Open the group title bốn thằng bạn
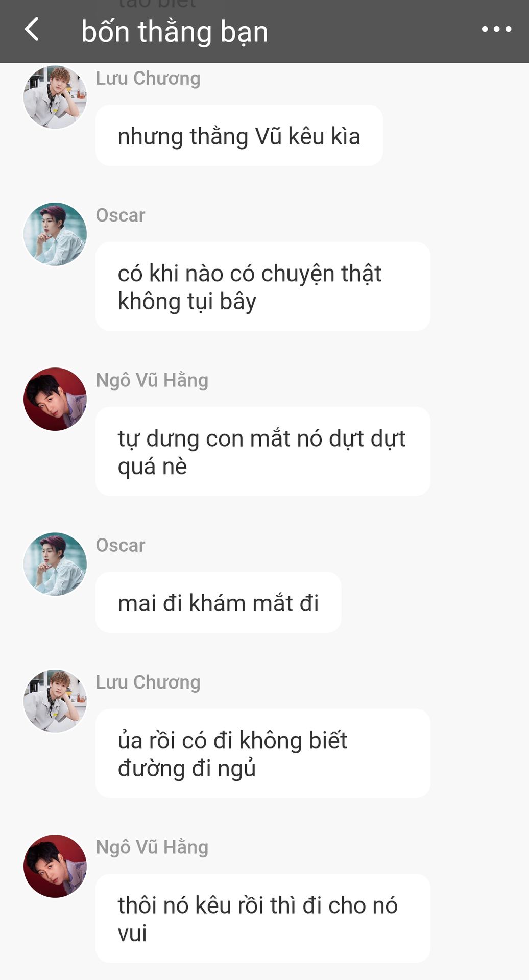The width and height of the screenshot is (529, 980). pyautogui.click(x=175, y=32)
